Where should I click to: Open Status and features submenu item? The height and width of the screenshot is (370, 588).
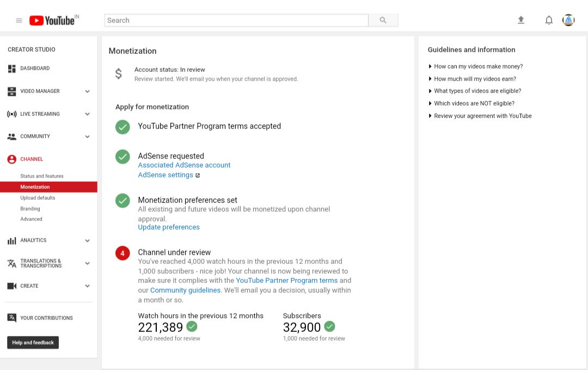point(41,176)
